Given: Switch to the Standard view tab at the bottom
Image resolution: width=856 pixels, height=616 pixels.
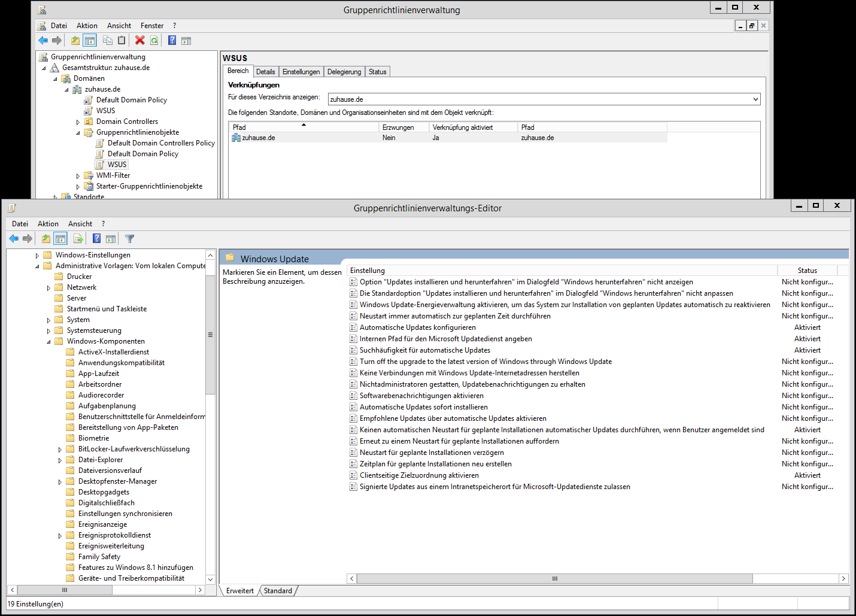Looking at the screenshot, I should click(x=278, y=591).
